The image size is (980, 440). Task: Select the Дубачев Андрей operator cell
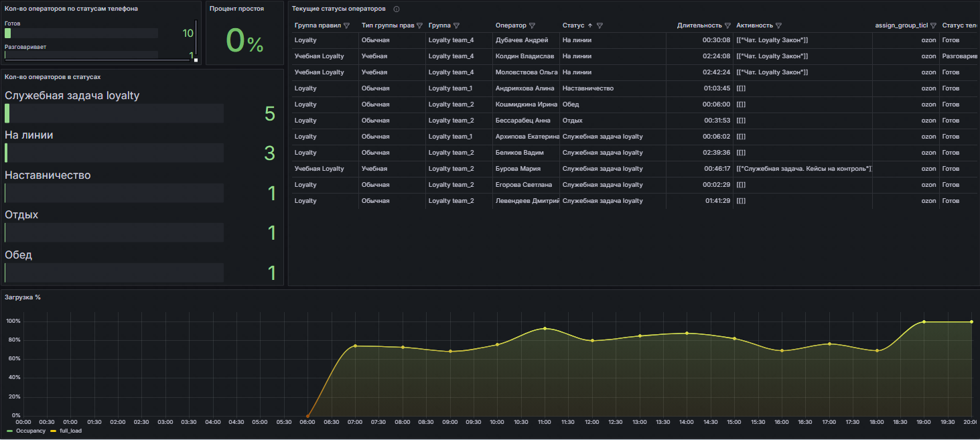click(522, 40)
